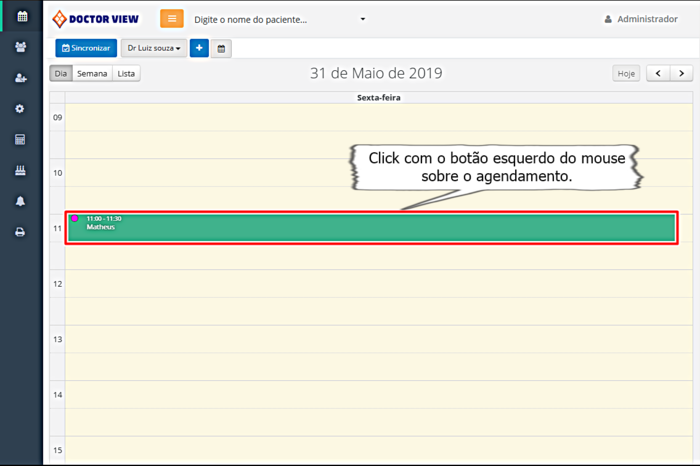The image size is (700, 466).
Task: Open the notifications bell in sidebar
Action: click(20, 201)
